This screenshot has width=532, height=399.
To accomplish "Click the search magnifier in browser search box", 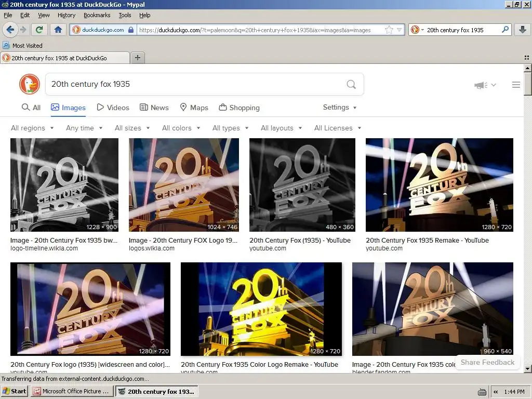I will [505, 30].
